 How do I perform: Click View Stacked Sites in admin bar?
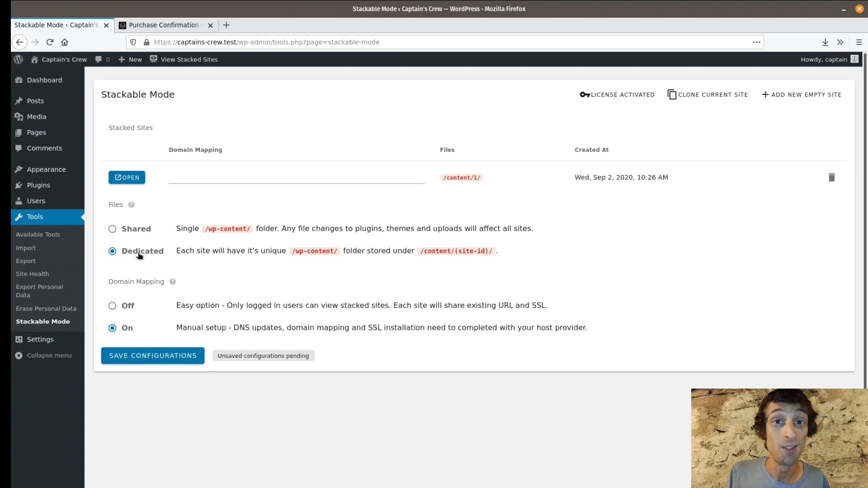[184, 59]
